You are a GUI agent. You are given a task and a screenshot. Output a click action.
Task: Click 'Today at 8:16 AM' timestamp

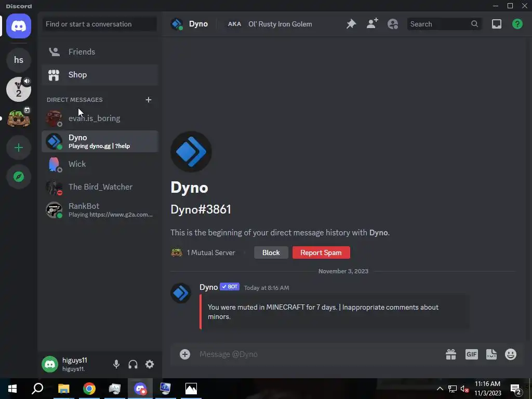[267, 288]
